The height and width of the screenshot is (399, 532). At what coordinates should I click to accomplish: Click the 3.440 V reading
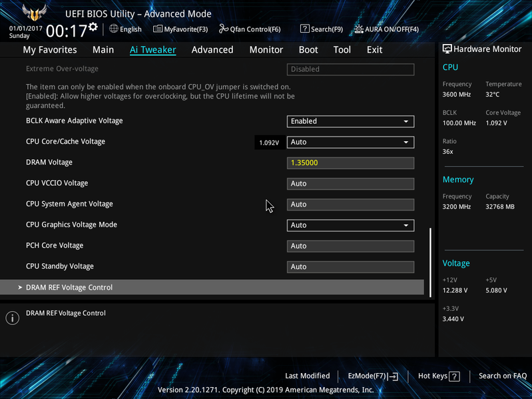pyautogui.click(x=453, y=319)
